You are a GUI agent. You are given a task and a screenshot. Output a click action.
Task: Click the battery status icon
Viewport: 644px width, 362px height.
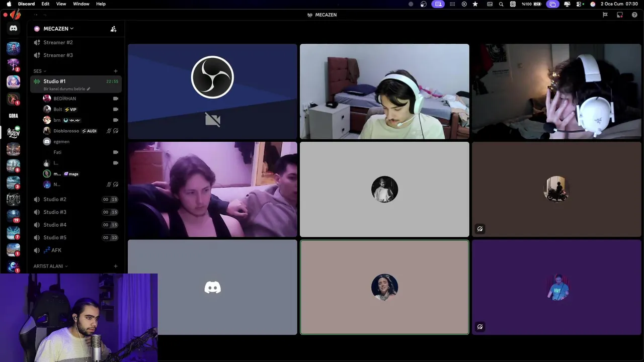537,4
